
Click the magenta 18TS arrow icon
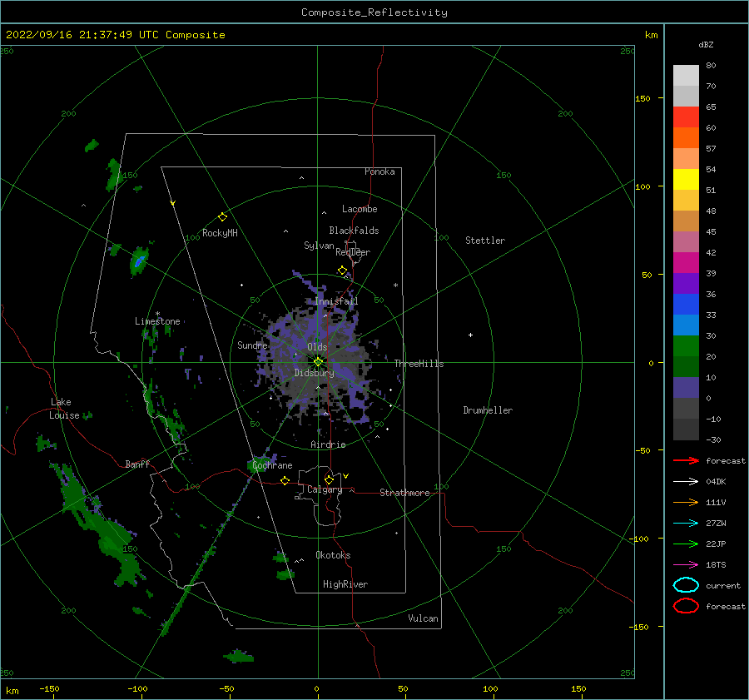click(x=686, y=565)
